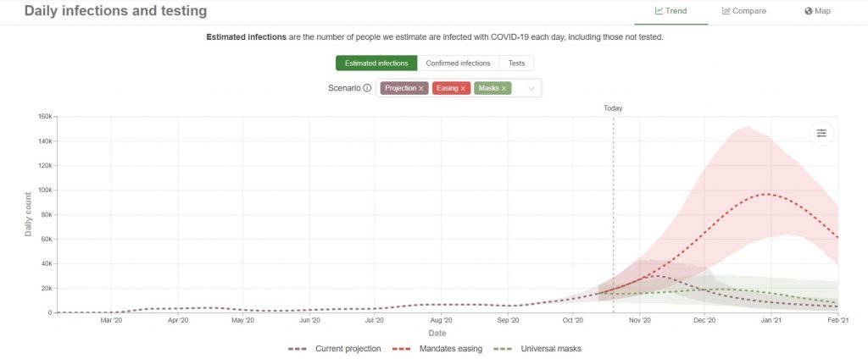Open the chart settings sliders icon
The image size is (868, 359).
click(x=821, y=133)
